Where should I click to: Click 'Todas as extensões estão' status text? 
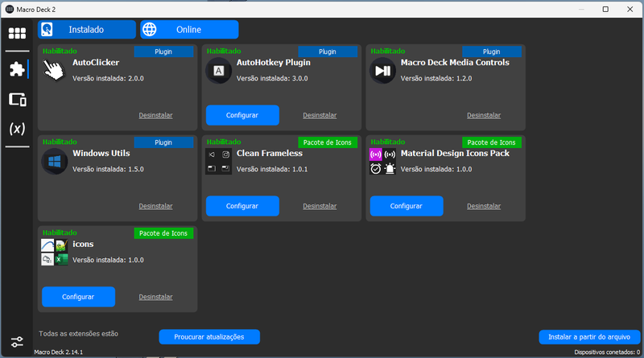[78, 334]
